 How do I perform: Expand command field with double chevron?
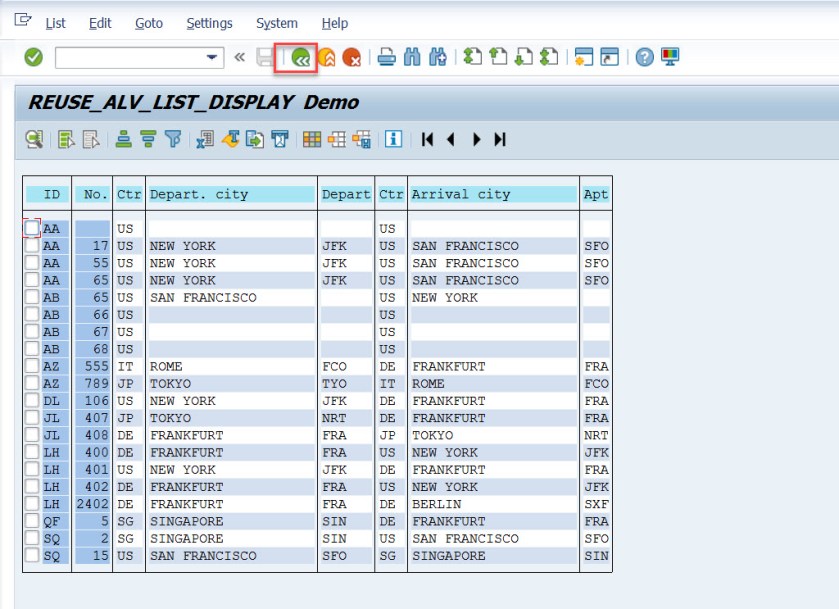[240, 57]
